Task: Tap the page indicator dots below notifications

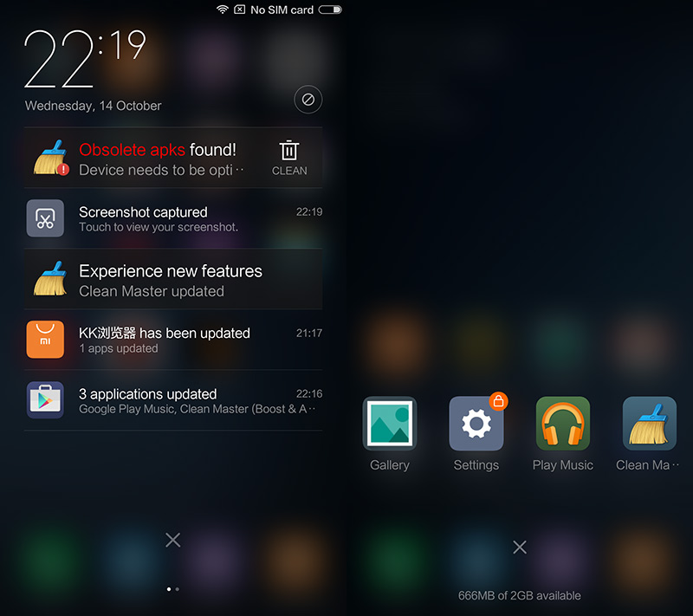Action: click(x=172, y=588)
